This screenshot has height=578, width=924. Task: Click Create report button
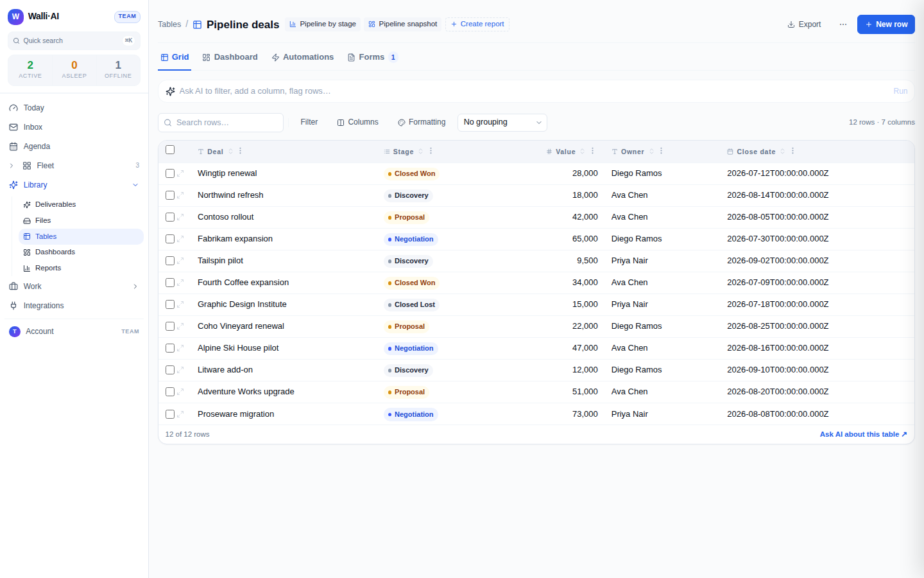point(477,24)
